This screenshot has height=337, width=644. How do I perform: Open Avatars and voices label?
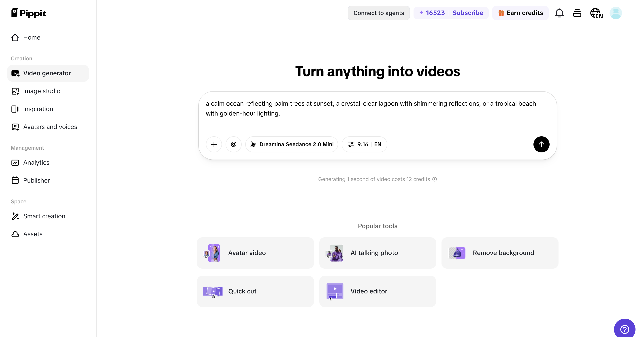50,127
